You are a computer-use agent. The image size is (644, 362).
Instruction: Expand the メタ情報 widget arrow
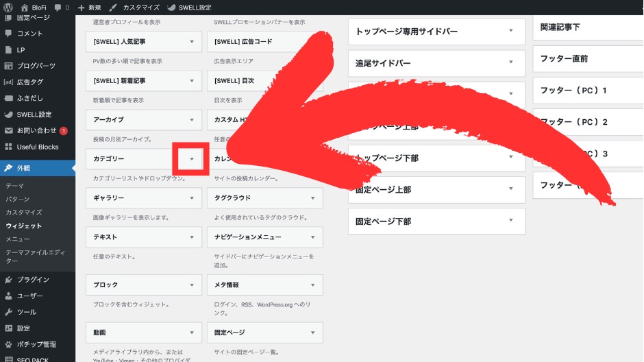point(312,285)
